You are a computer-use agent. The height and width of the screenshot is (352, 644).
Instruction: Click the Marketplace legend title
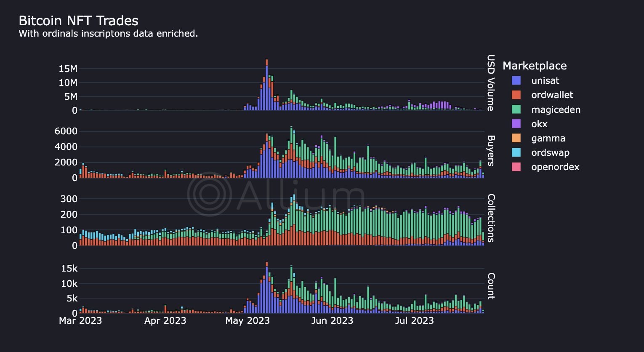pyautogui.click(x=535, y=66)
